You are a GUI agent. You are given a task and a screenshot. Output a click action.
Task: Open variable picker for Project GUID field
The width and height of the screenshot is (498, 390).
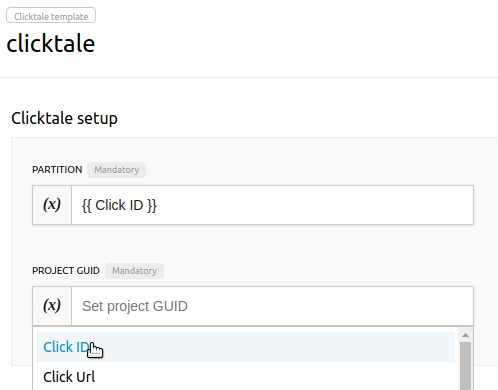[52, 306]
